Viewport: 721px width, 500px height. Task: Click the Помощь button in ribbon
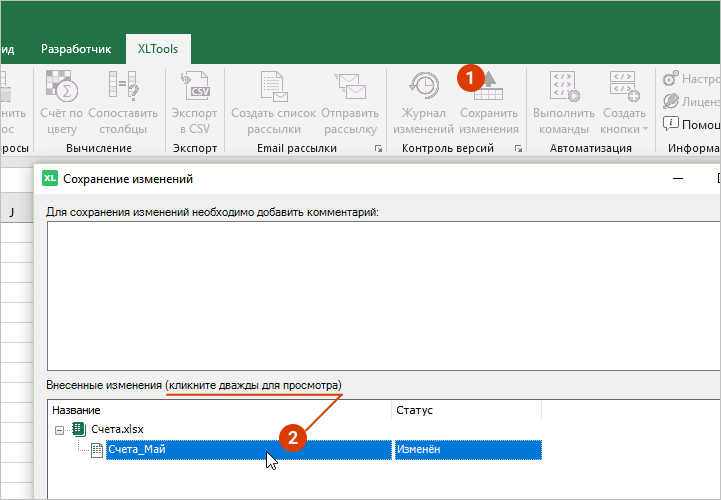691,124
